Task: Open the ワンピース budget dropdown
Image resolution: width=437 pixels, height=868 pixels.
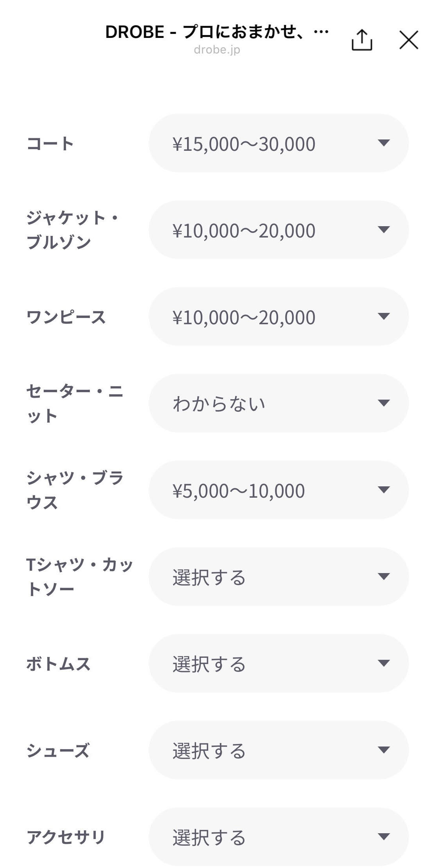Action: pos(278,316)
